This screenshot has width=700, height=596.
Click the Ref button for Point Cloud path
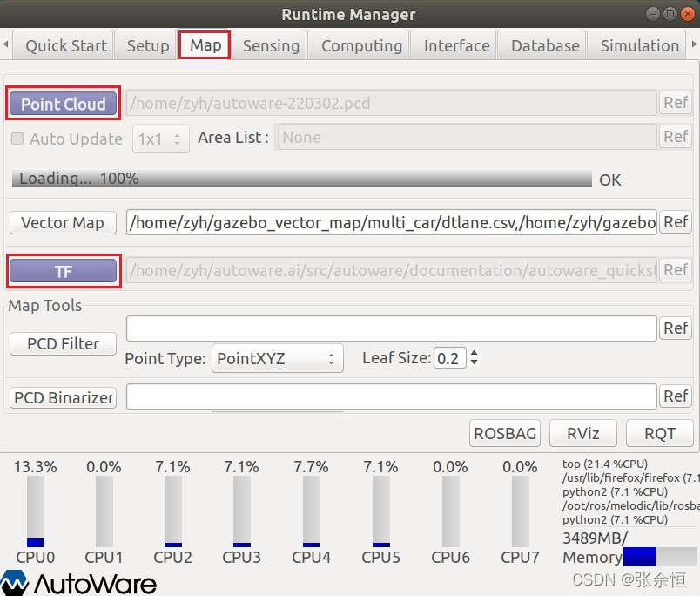pos(676,103)
